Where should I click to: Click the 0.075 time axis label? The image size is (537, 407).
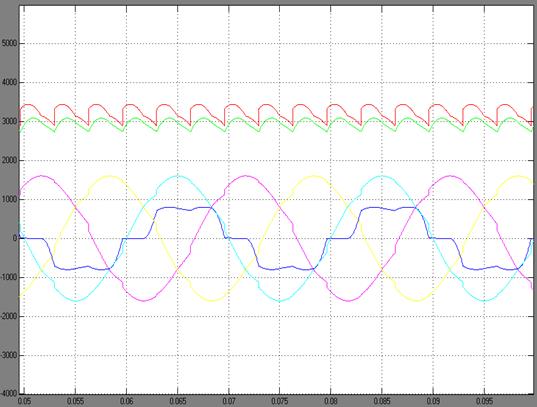pos(279,401)
